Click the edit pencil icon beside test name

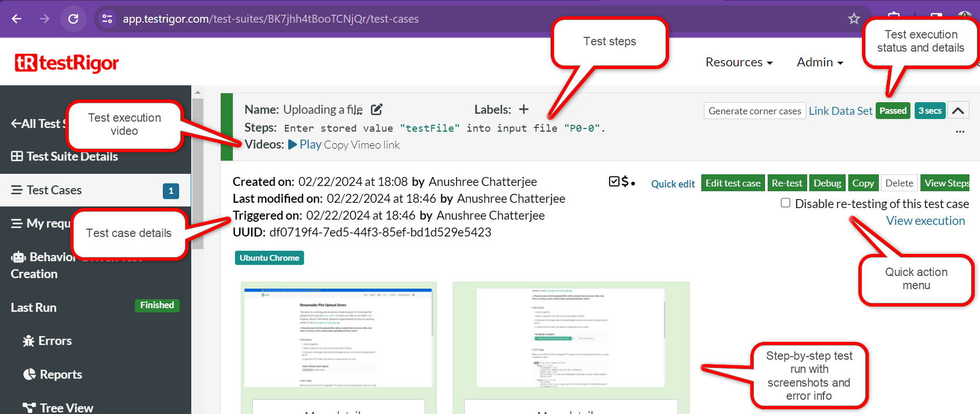376,110
